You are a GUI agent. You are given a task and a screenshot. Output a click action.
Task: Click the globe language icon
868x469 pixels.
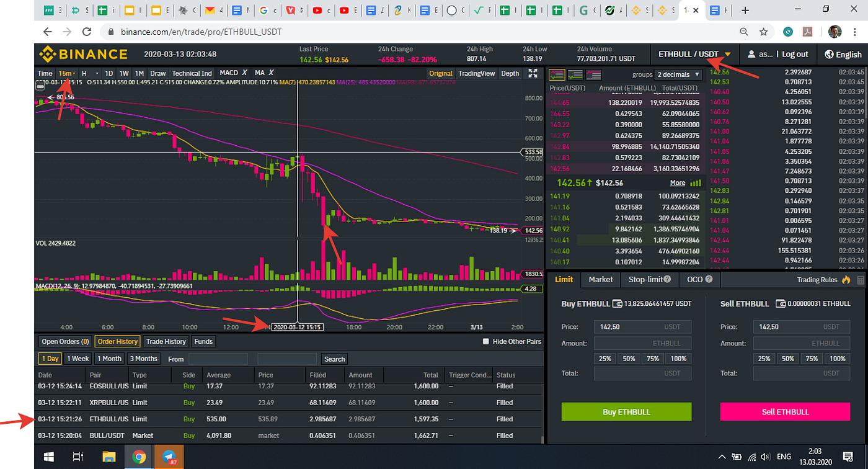829,54
